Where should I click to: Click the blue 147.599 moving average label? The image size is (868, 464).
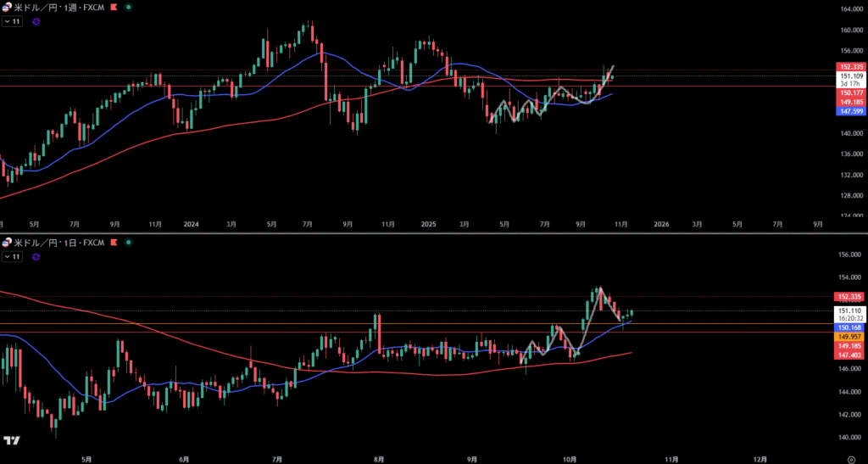(850, 111)
